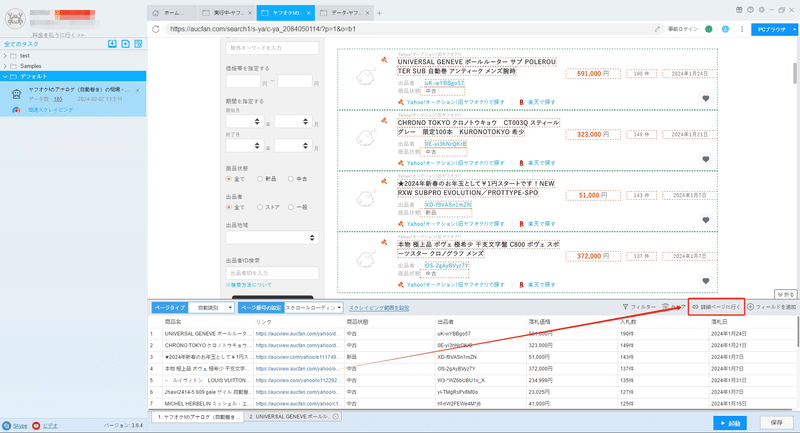This screenshot has width=800, height=433.
Task: Click the import task icon beside 全てのタスク
Action: click(x=112, y=44)
